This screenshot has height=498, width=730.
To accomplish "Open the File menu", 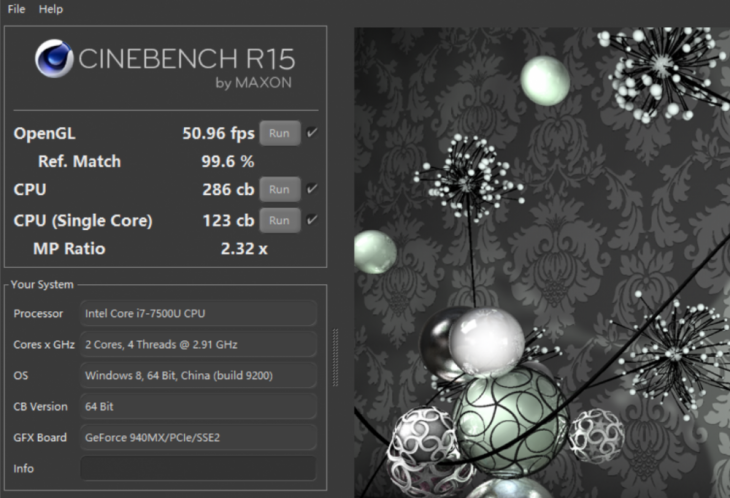I will (16, 9).
